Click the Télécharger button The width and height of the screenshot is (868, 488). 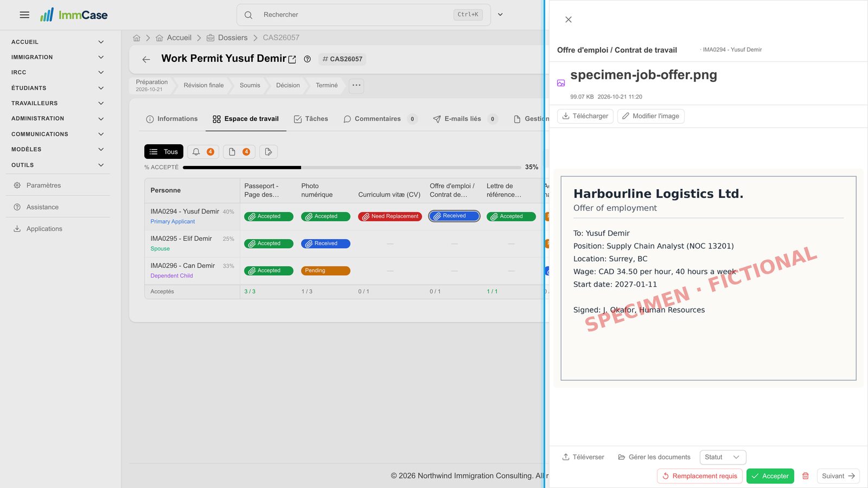[x=585, y=116]
